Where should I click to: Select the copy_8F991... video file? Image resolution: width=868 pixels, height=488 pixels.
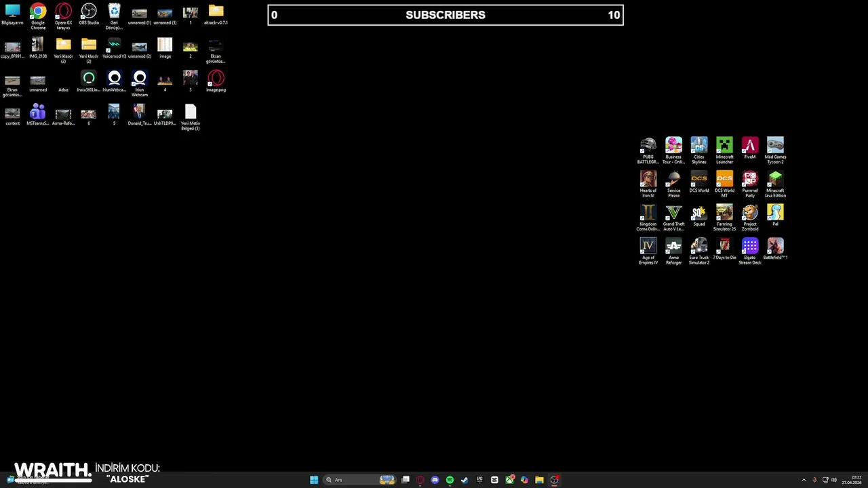(12, 49)
